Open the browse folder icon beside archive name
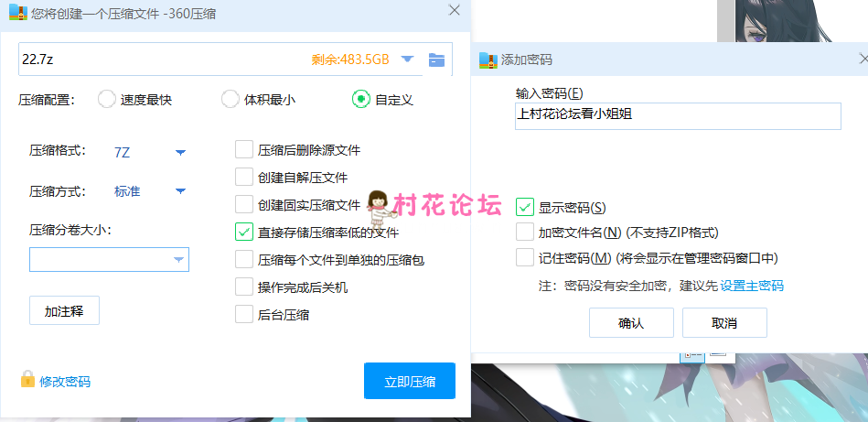Screen dimensions: 868x422 coord(437,60)
